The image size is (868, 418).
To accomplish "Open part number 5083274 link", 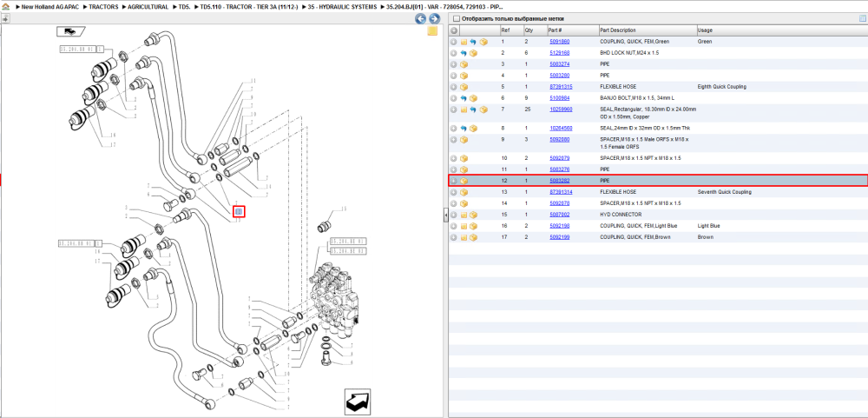I will click(559, 64).
